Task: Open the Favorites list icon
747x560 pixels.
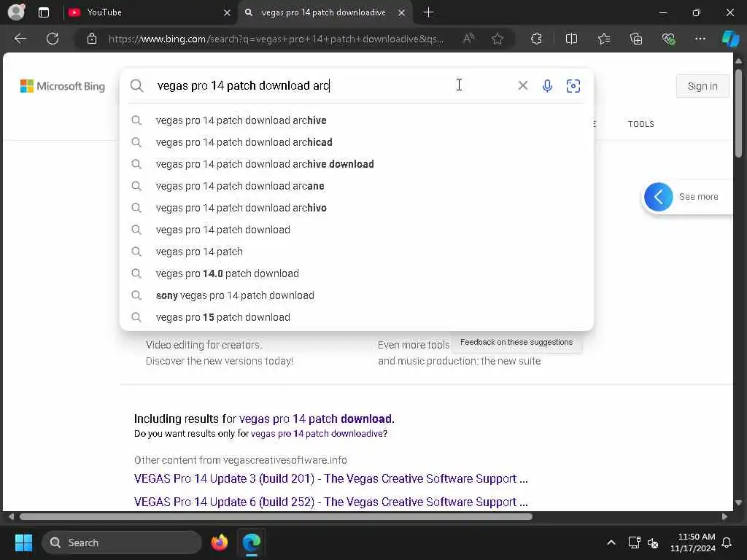Action: [604, 39]
